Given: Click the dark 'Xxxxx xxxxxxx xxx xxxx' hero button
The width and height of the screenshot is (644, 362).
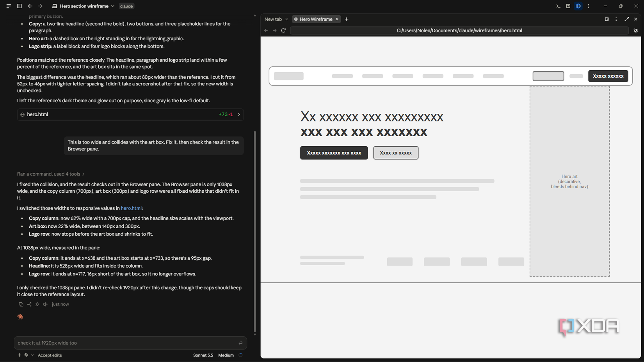Looking at the screenshot, I should point(334,153).
